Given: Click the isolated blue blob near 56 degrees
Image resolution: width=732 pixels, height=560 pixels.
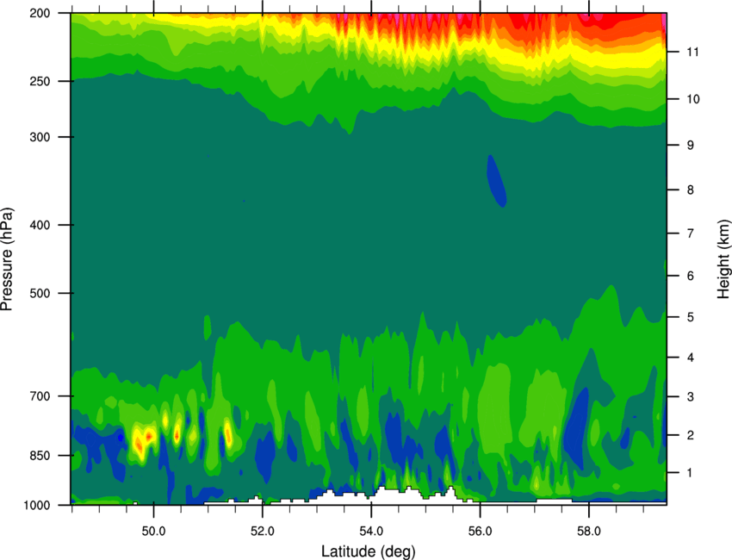Looking at the screenshot, I should tap(496, 181).
